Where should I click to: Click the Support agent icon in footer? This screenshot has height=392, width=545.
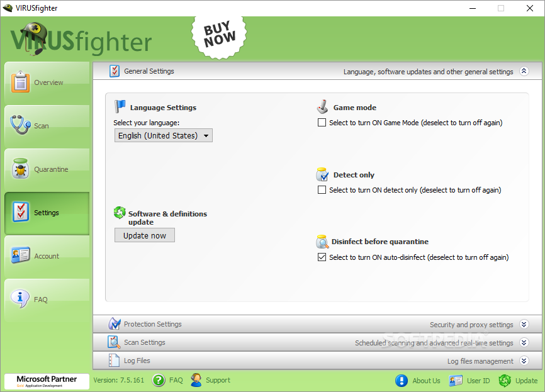click(196, 380)
